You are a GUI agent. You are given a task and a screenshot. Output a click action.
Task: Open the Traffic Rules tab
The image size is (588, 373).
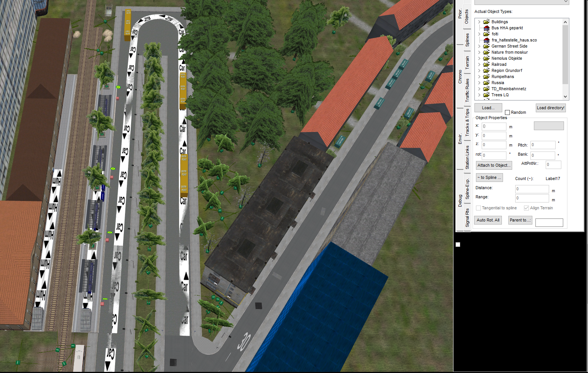pyautogui.click(x=467, y=90)
